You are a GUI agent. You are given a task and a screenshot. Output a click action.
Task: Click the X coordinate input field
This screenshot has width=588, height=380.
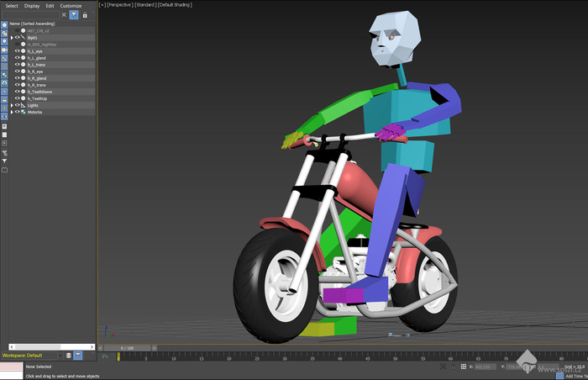pyautogui.click(x=485, y=367)
